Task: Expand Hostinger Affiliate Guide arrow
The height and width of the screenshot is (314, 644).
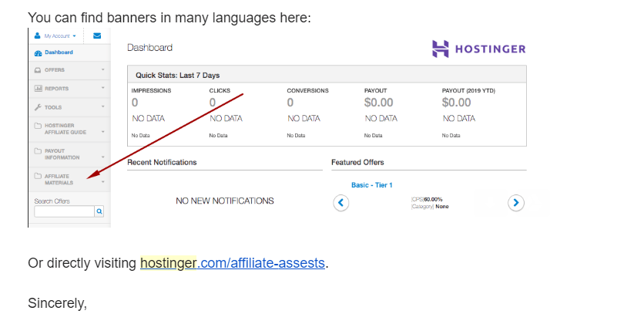Action: click(x=103, y=132)
